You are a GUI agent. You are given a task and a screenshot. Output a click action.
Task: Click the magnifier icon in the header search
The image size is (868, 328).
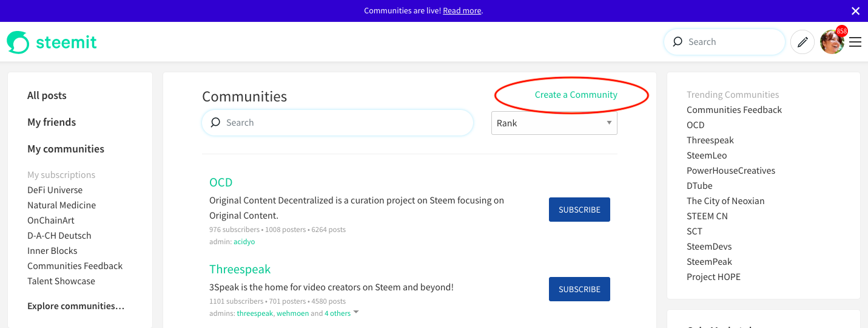[678, 42]
